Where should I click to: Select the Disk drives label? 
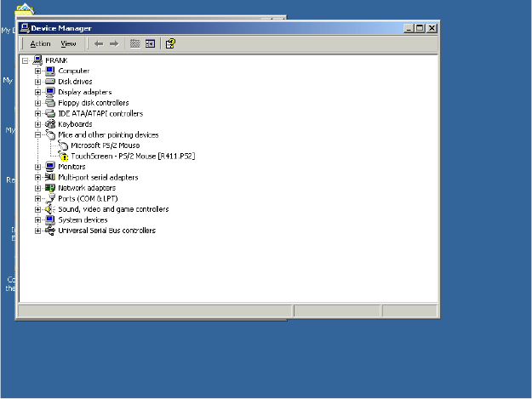75,82
